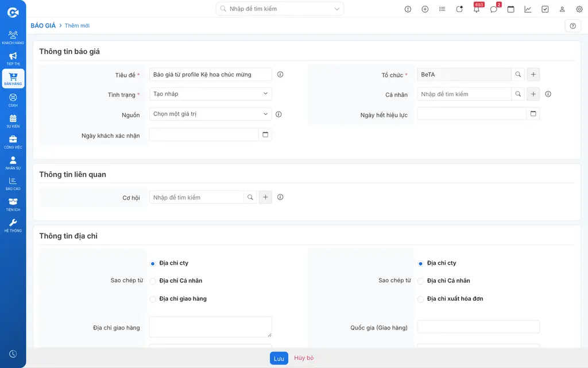Open the Nguồn dropdown list
Screen dimensions: 588x368
tap(210, 114)
